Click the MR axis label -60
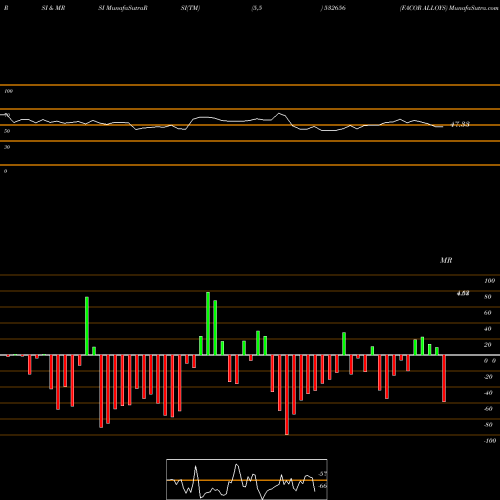500x500 pixels. click(x=488, y=409)
